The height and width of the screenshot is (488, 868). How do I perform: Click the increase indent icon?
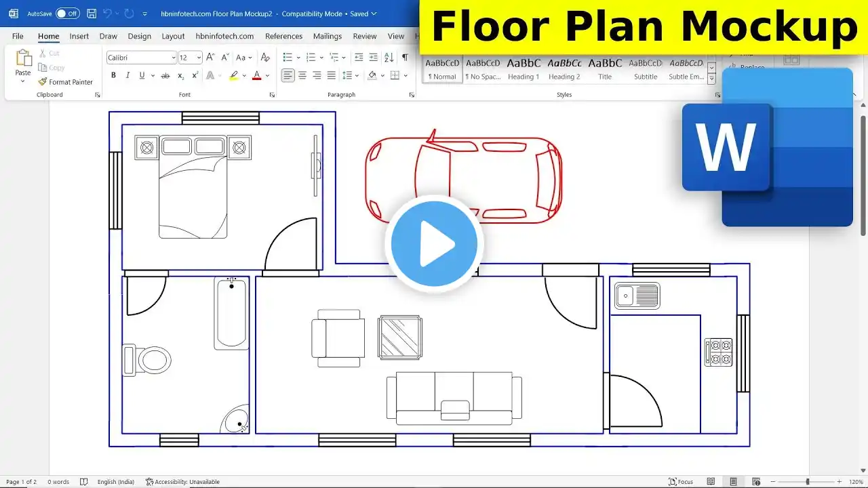374,58
